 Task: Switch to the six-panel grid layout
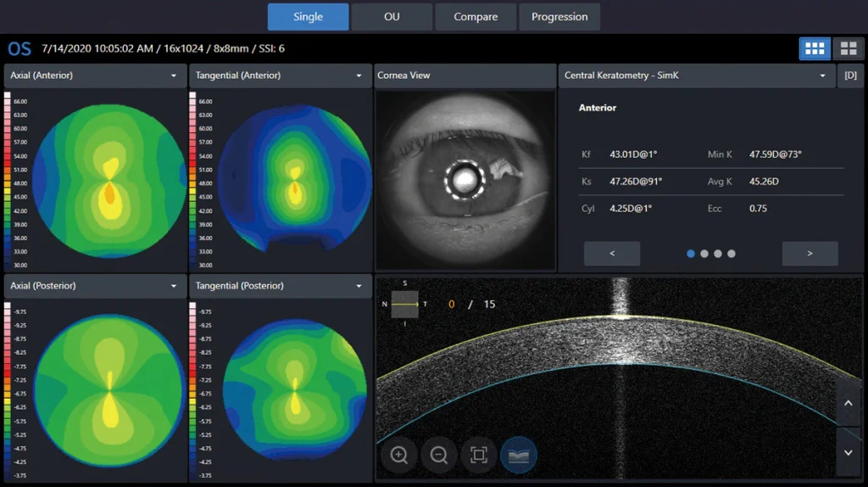[815, 48]
